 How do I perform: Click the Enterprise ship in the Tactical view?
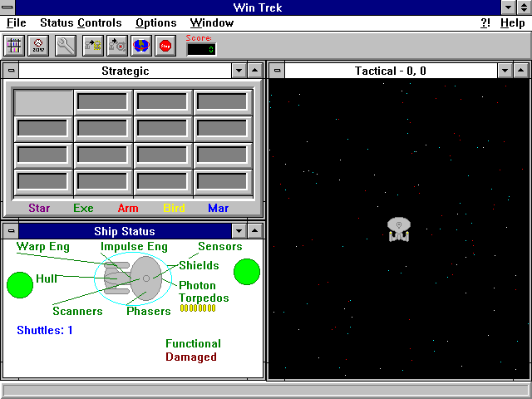pyautogui.click(x=399, y=229)
